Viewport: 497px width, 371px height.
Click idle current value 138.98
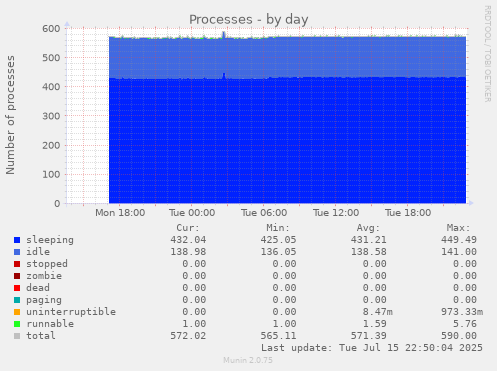point(188,252)
